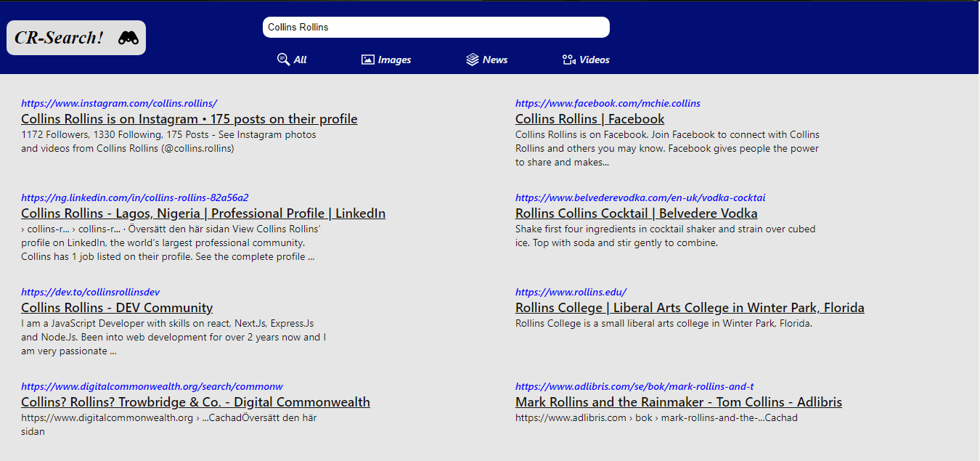The image size is (980, 461).
Task: Click 'Collins Rollins is on Facebook. Join' snippet
Action: [667, 149]
